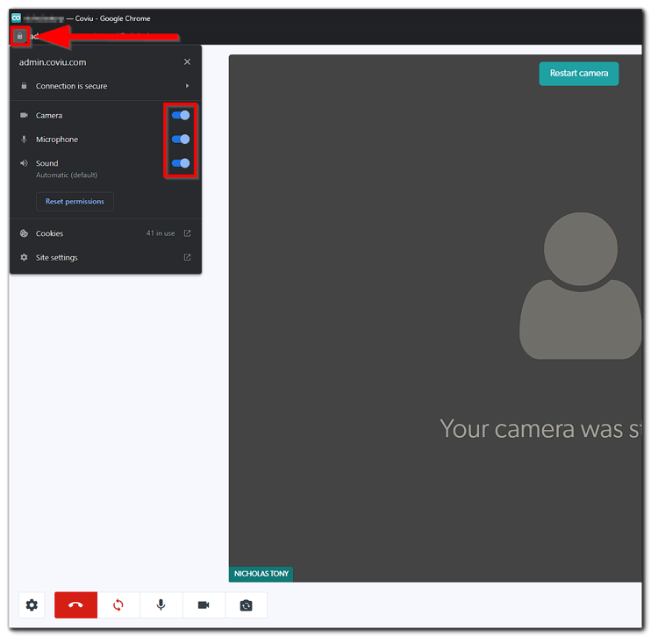Image resolution: width=658 pixels, height=644 pixels.
Task: Click the Camera icon in permissions list
Action: [24, 115]
